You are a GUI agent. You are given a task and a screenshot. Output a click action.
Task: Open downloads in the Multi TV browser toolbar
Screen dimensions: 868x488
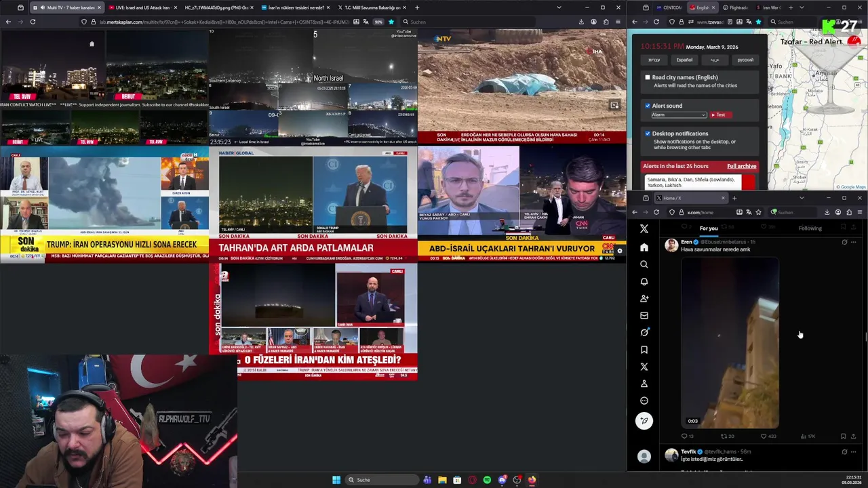pos(581,22)
